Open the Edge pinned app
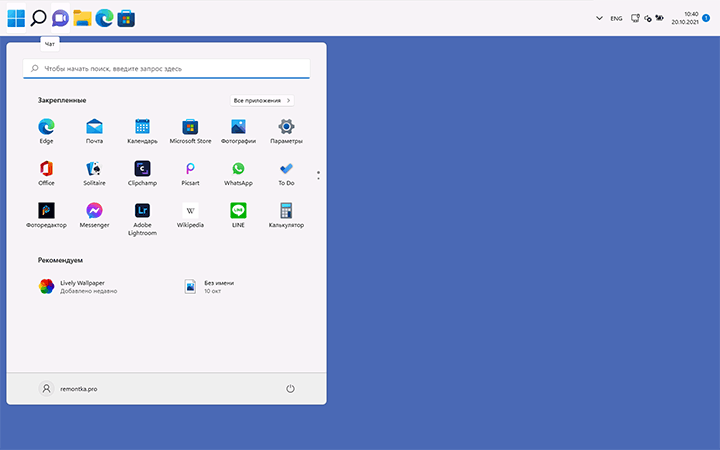 pos(46,131)
